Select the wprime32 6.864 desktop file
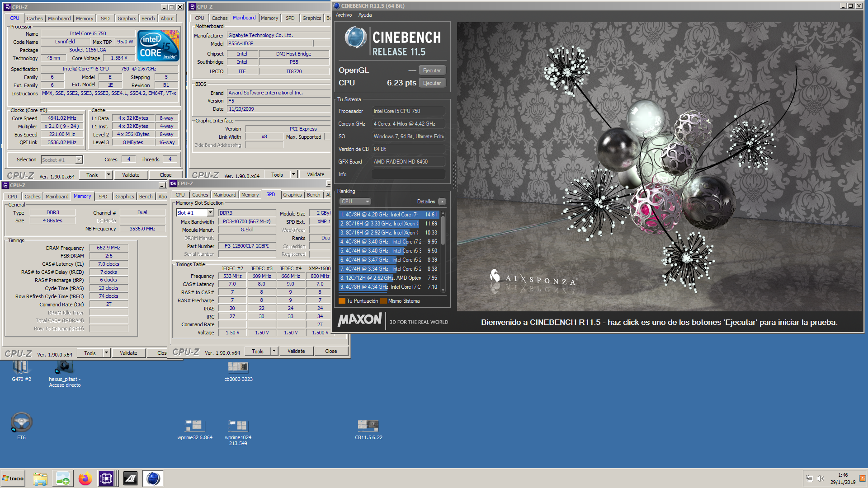The image size is (868, 488). 195,430
